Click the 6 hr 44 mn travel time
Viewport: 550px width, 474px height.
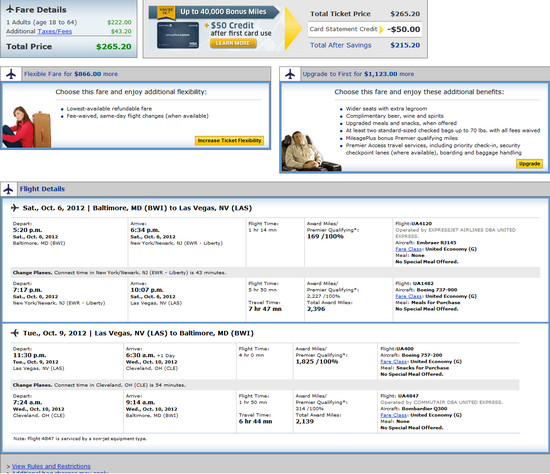(255, 421)
